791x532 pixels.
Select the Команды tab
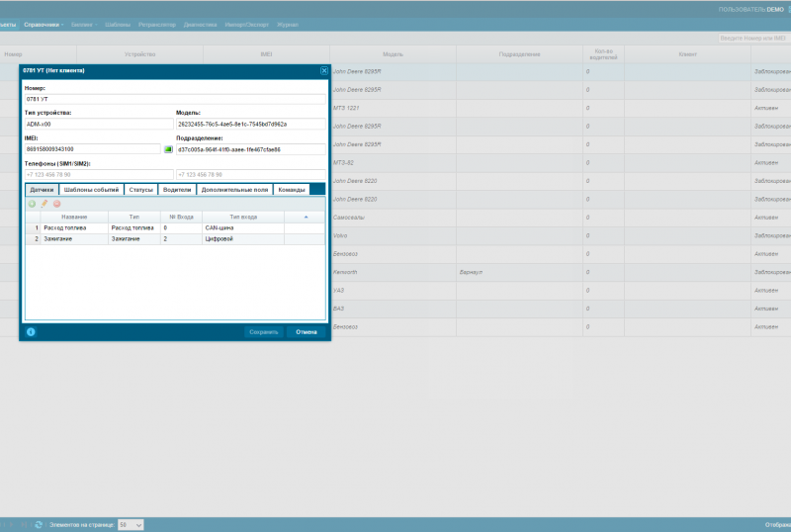point(292,189)
